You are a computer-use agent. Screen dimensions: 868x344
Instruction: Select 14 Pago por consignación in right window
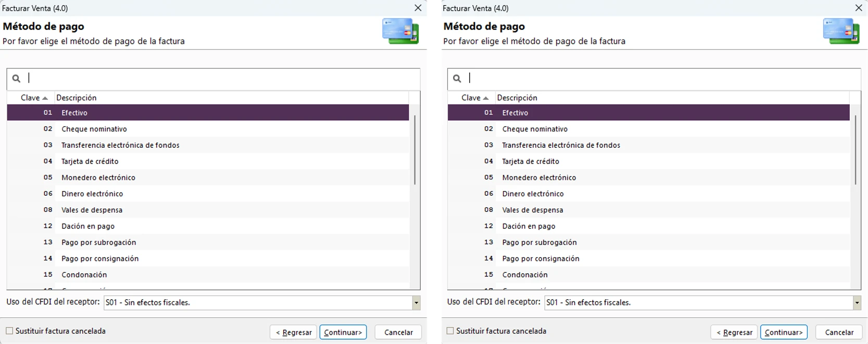point(648,258)
